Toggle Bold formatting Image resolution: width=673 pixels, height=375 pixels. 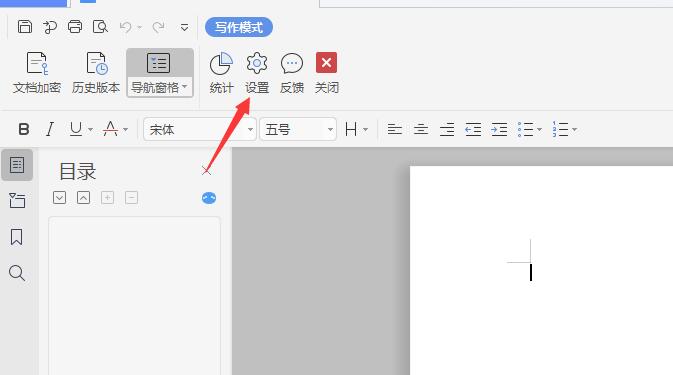point(24,129)
